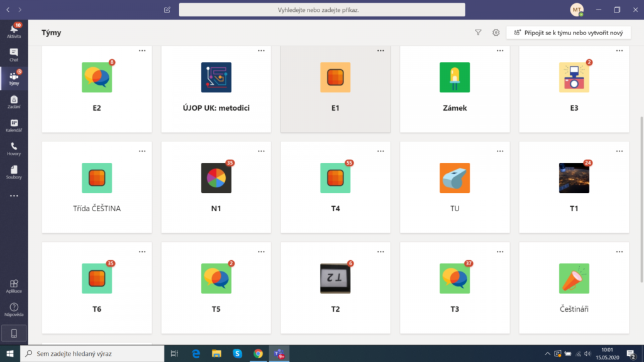This screenshot has width=644, height=362.
Task: Open the ÚJOP UK: metodici team
Action: pyautogui.click(x=216, y=89)
